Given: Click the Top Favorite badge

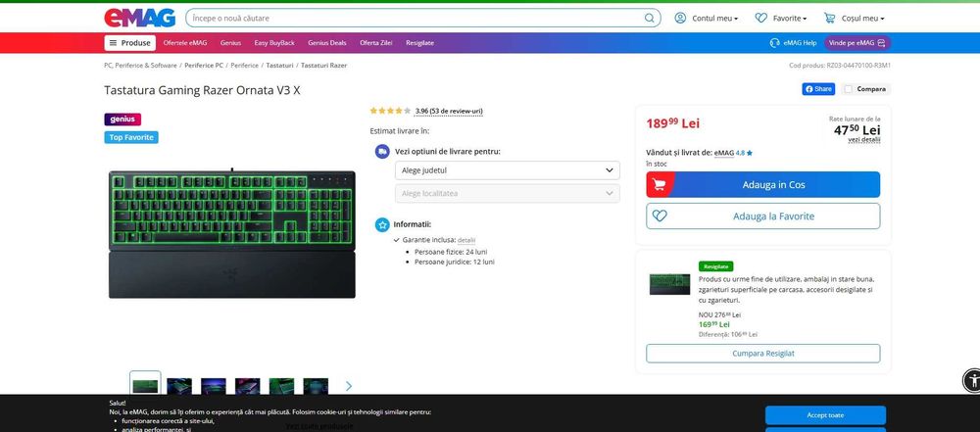Looking at the screenshot, I should (x=131, y=137).
